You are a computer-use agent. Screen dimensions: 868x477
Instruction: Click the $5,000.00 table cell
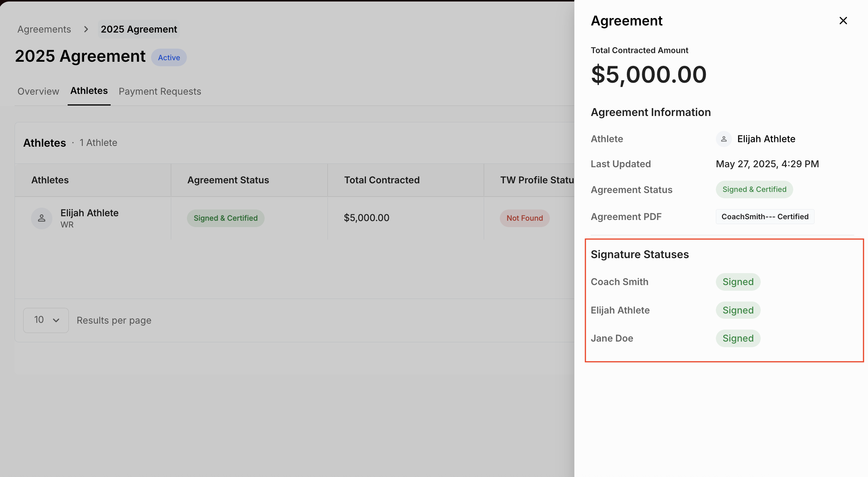click(366, 218)
